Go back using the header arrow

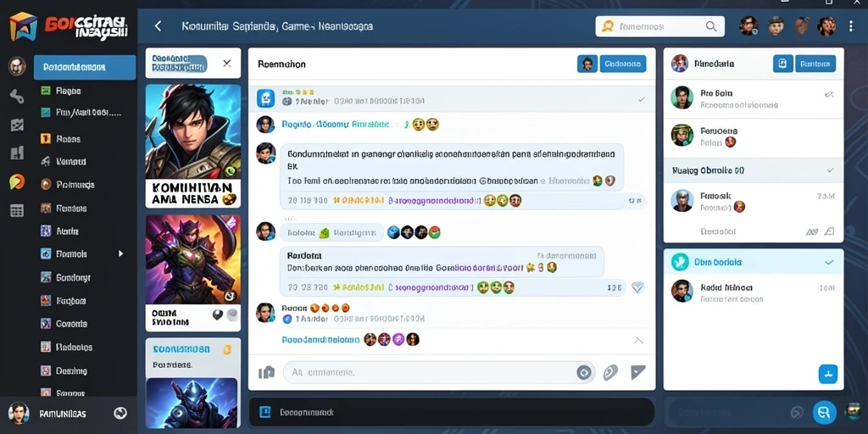pyautogui.click(x=158, y=26)
